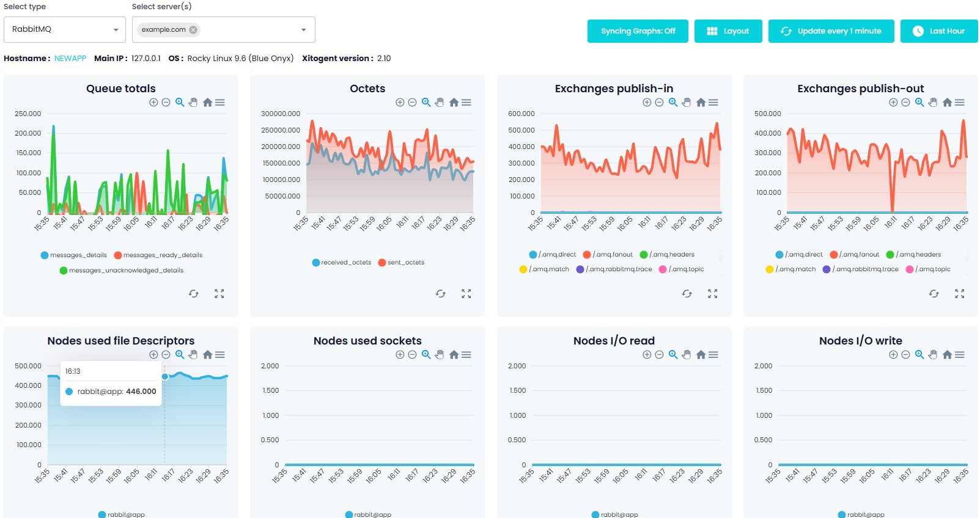Refresh the Exchanges publish-out graph
The image size is (980, 518).
coord(934,294)
